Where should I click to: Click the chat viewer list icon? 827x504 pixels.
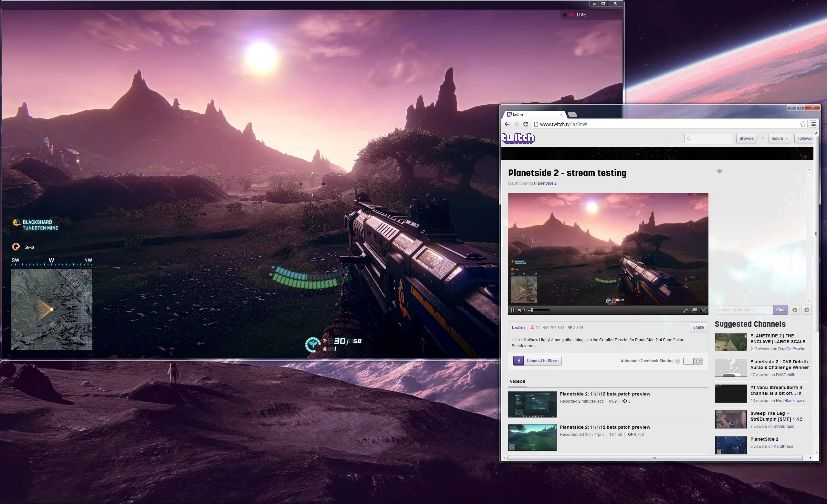coord(794,310)
